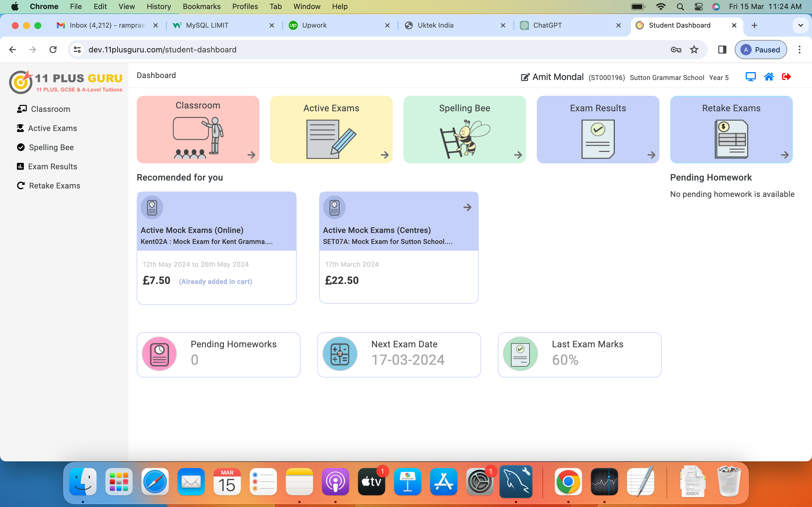The height and width of the screenshot is (507, 812).
Task: Open the Spelling Bee card
Action: [x=464, y=130]
